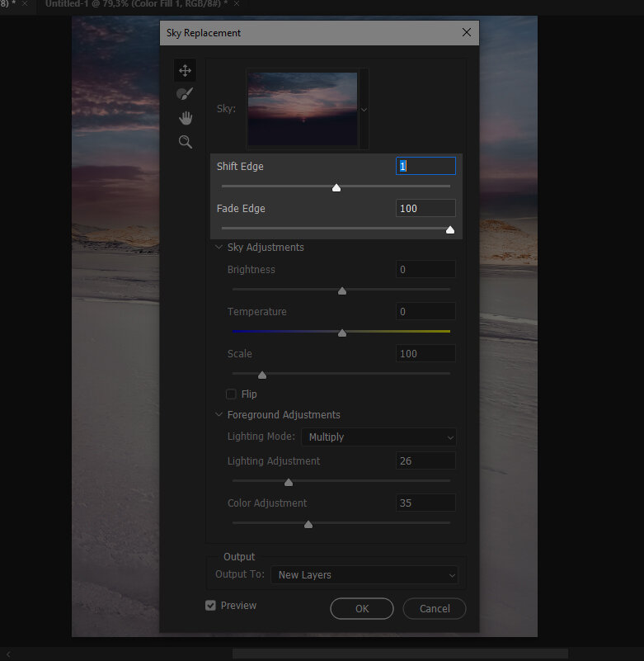Select the Zoom tool
This screenshot has width=644, height=661.
pos(185,142)
